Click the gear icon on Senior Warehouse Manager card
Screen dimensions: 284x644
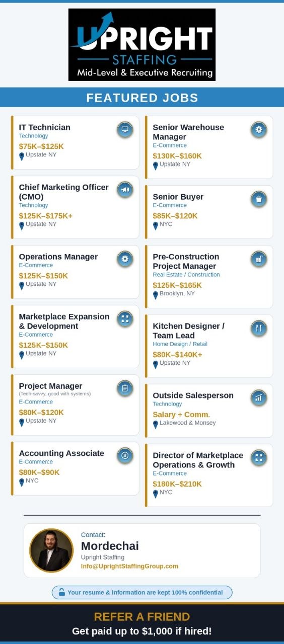point(259,130)
